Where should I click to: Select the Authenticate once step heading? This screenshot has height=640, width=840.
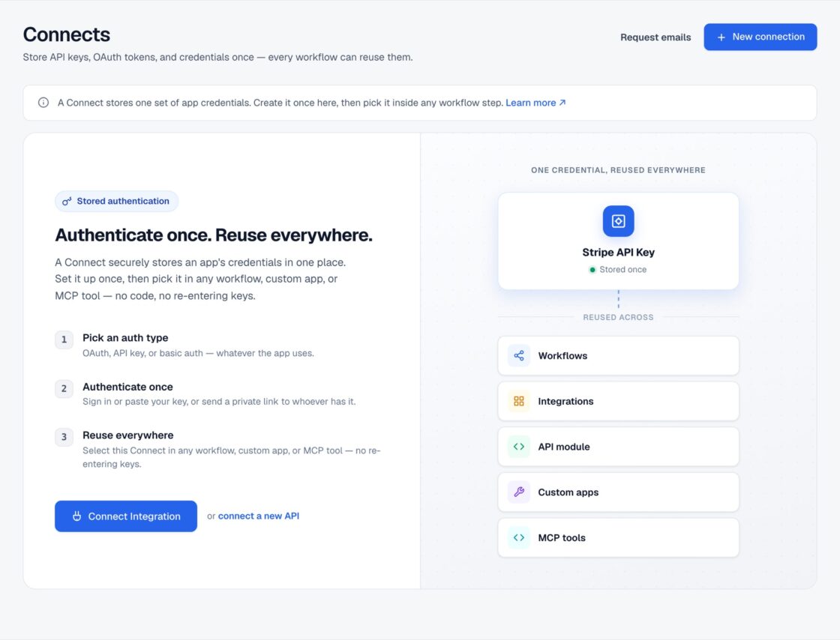click(x=127, y=387)
